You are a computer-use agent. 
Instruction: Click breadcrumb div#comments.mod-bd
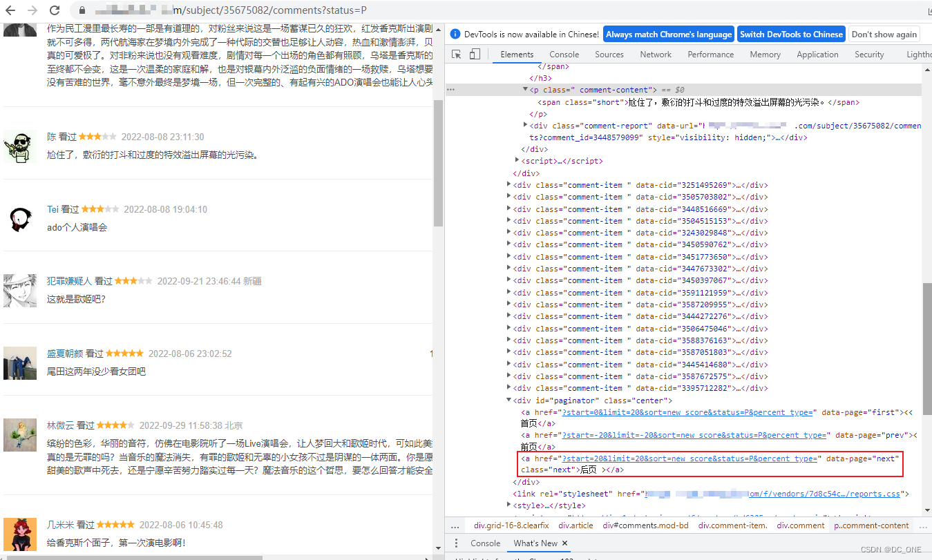(x=645, y=525)
